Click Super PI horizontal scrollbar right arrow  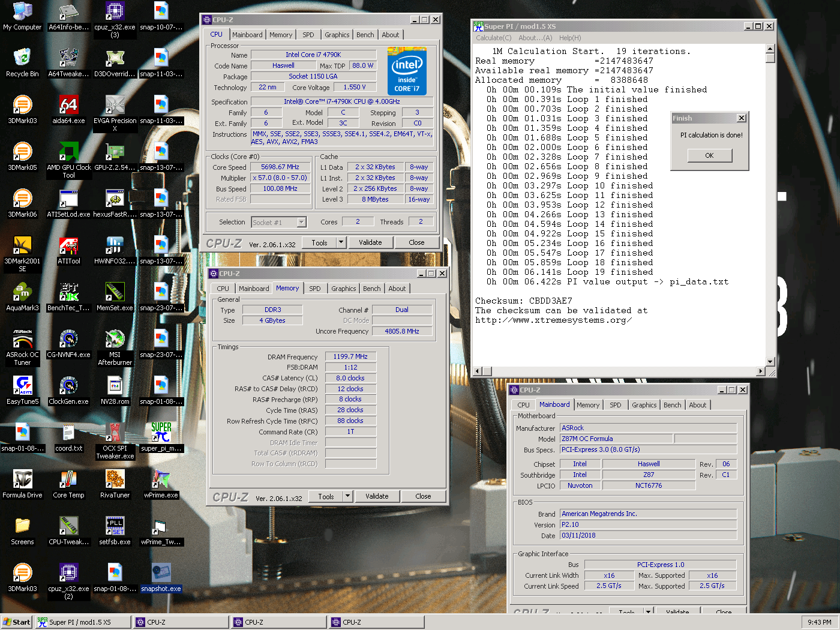[761, 371]
